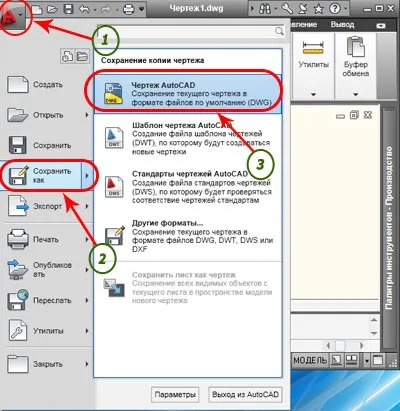Click clean screen icon in status bar
400x411 pixels.
point(378,360)
